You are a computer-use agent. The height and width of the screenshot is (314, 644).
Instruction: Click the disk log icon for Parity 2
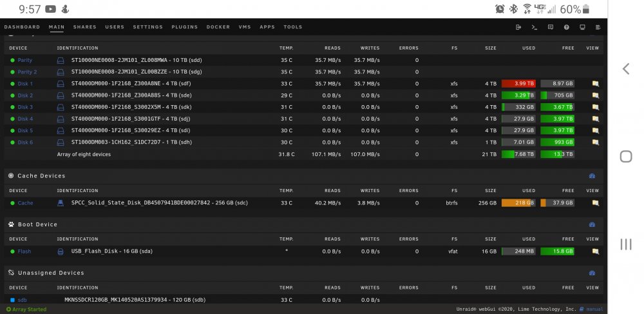coord(61,72)
